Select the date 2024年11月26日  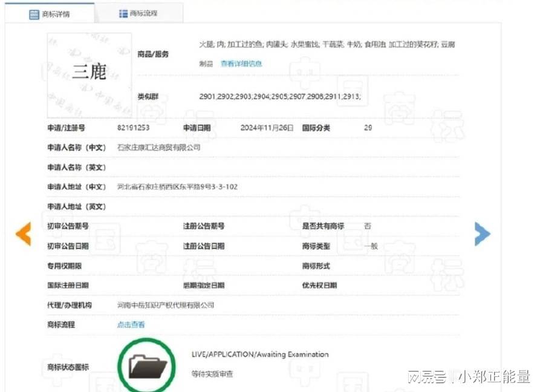pos(267,128)
